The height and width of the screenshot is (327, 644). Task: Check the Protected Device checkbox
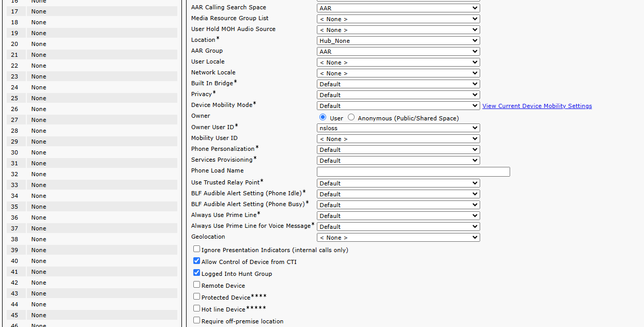196,297
